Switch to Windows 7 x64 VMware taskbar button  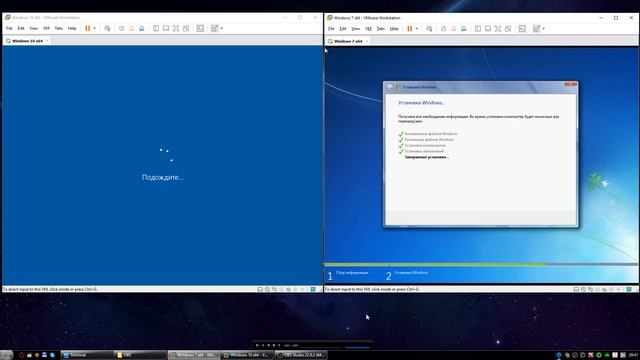click(194, 355)
